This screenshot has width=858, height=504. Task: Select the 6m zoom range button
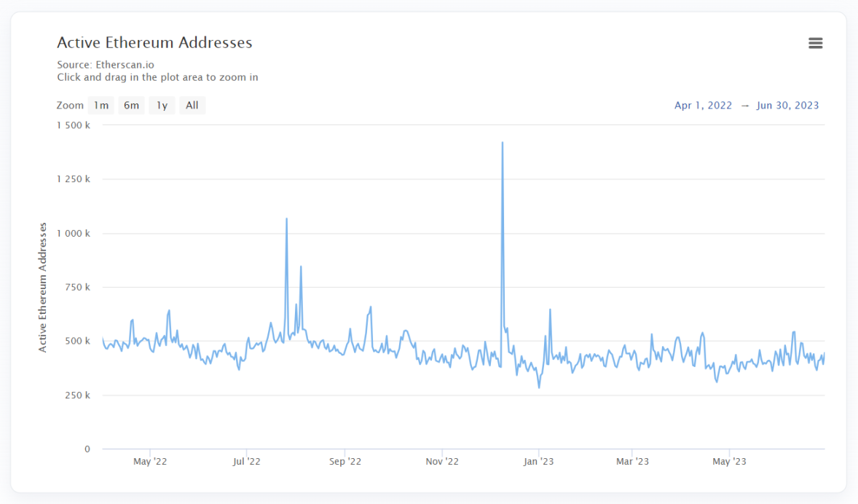[x=131, y=106]
